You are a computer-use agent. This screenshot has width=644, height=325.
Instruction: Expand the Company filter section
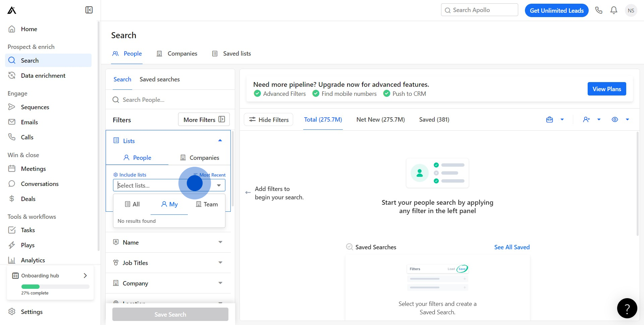168,283
